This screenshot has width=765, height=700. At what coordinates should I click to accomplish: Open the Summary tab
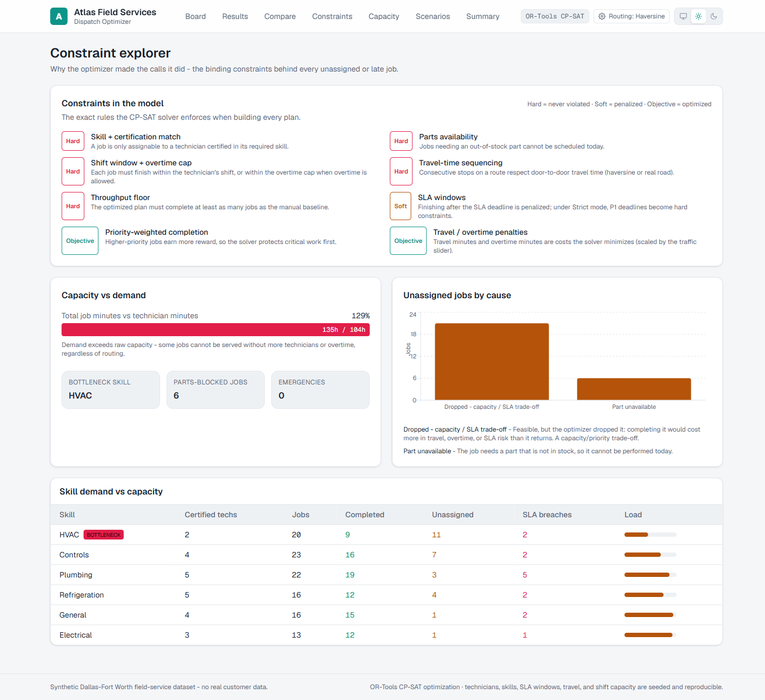click(x=483, y=16)
